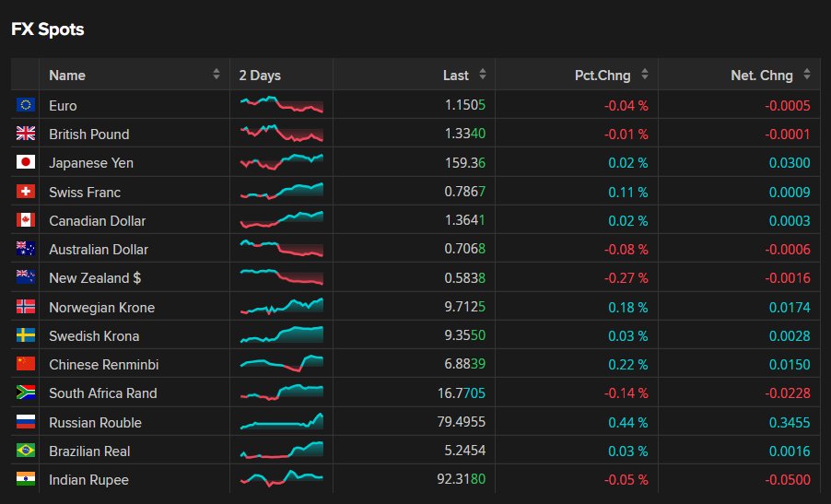Click the Euro last price 1.1505
The width and height of the screenshot is (831, 504).
pos(464,105)
